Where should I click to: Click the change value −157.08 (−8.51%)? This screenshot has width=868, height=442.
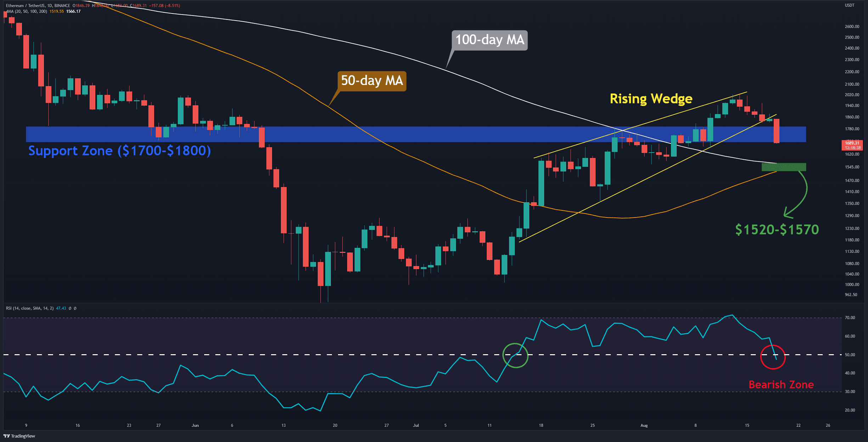tap(164, 6)
